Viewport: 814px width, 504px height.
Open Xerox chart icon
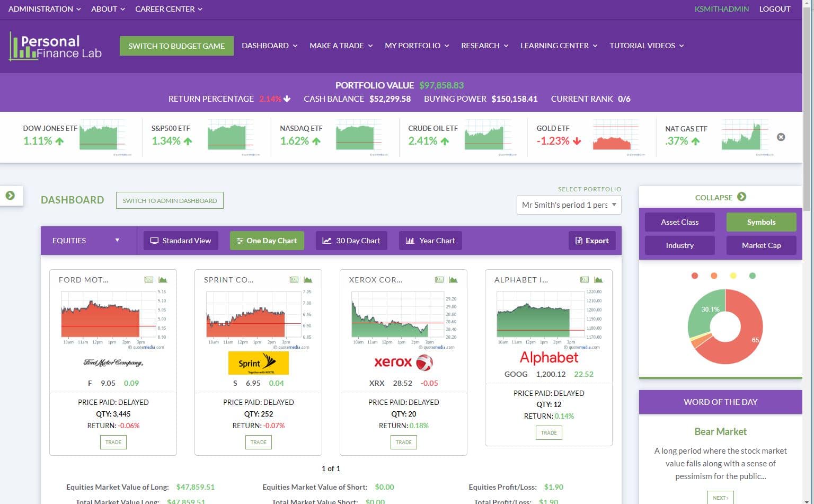[453, 279]
